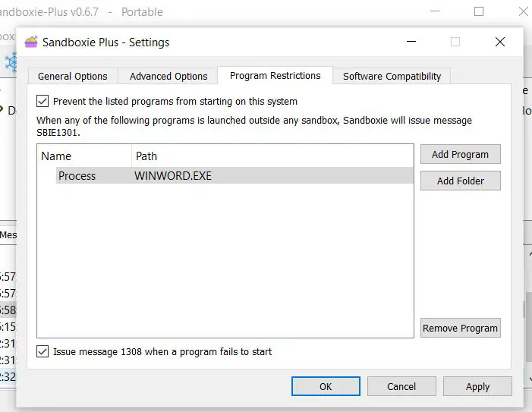This screenshot has width=532, height=412.
Task: Select the WINWORD.EXE process row
Action: click(x=235, y=176)
